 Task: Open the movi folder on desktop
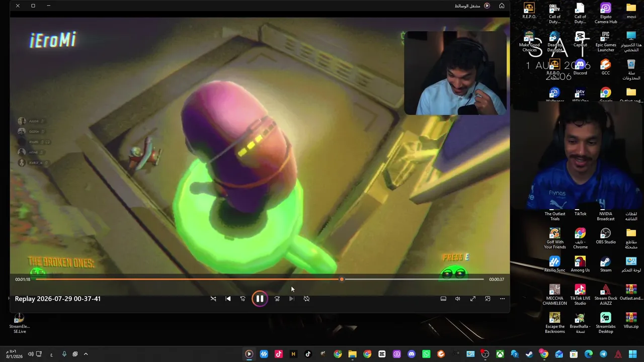coord(631,11)
